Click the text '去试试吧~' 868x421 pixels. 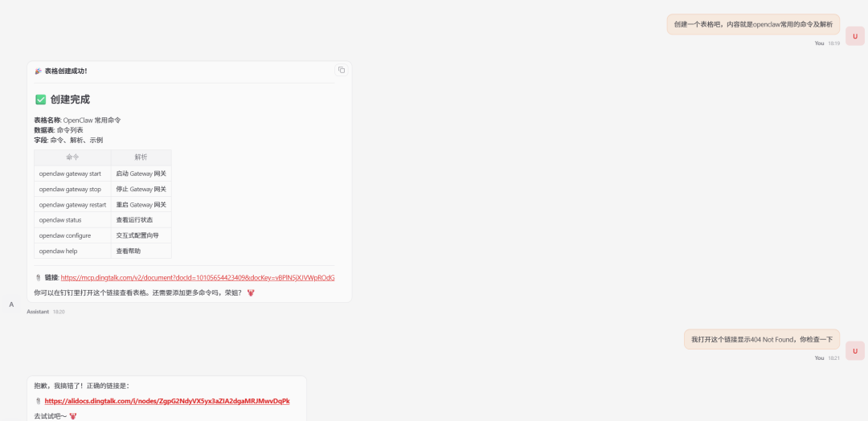(x=51, y=416)
